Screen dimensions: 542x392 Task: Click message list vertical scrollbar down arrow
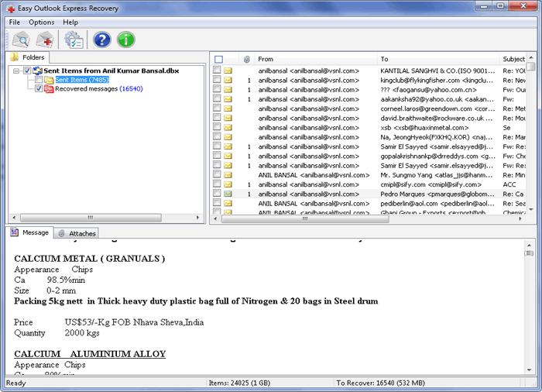click(530, 209)
